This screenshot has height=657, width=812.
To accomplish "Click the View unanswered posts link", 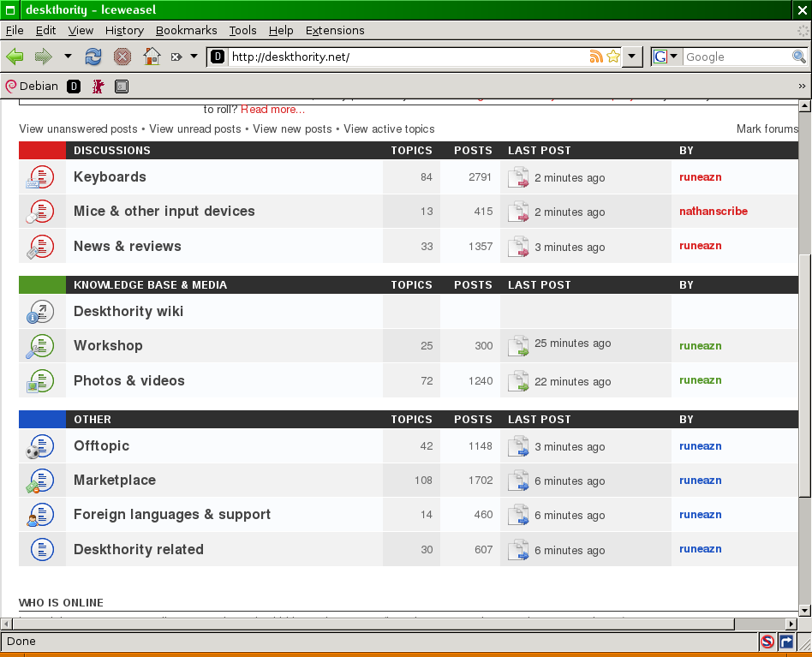I will (78, 129).
